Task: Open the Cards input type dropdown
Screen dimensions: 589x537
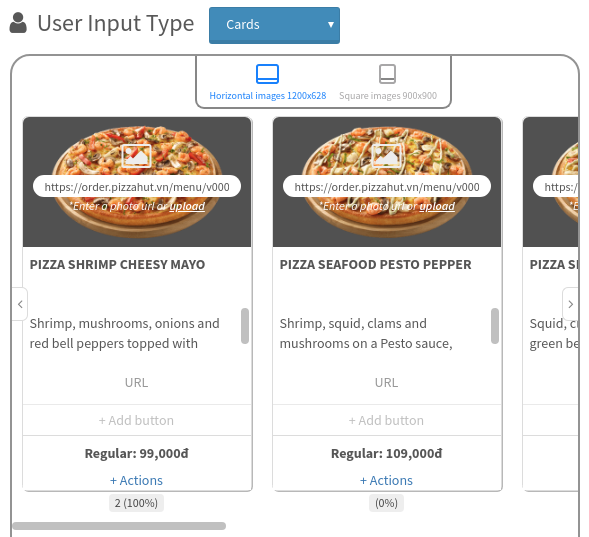Action: click(274, 25)
